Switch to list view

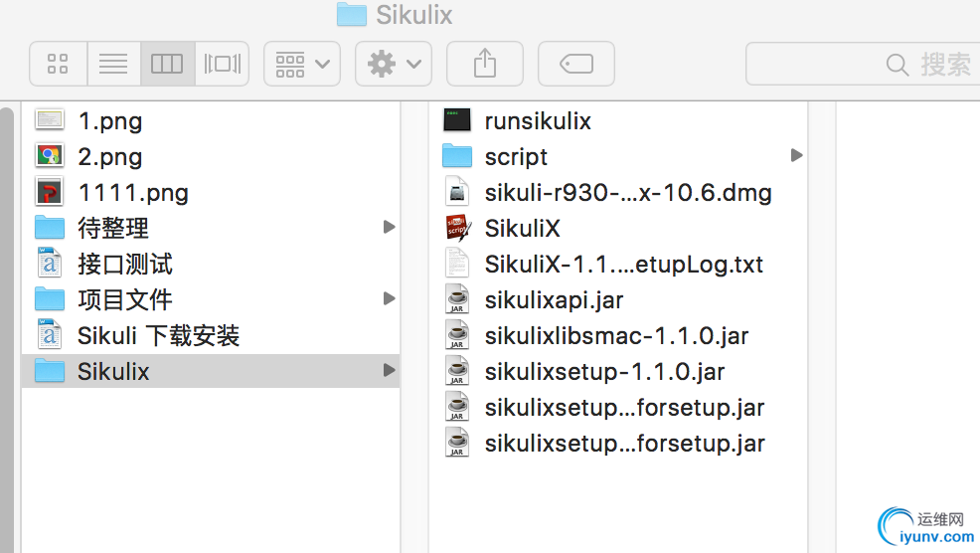point(113,64)
